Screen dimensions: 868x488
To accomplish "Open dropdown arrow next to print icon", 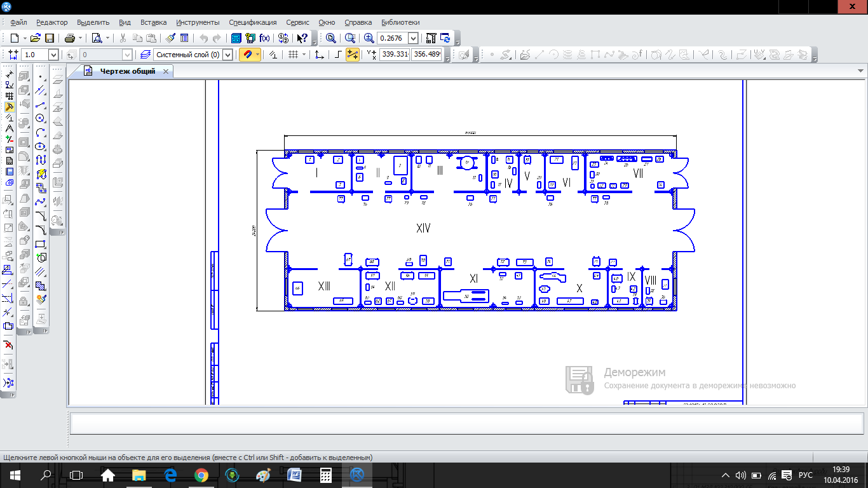I will 80,38.
